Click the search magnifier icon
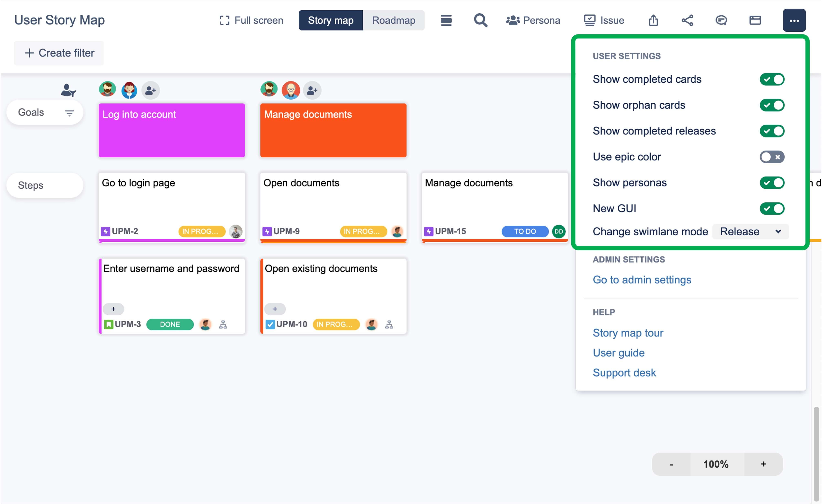This screenshot has width=822, height=504. coord(480,20)
